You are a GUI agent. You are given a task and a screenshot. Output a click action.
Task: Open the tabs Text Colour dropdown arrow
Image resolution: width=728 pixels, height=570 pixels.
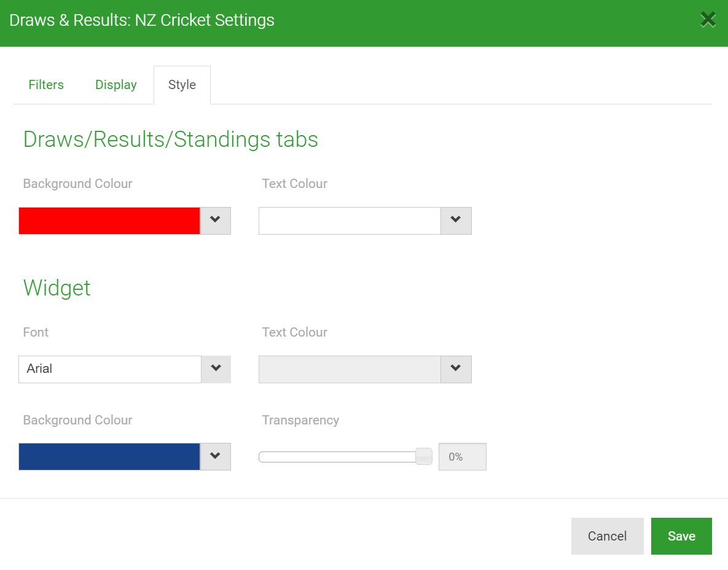pyautogui.click(x=456, y=221)
